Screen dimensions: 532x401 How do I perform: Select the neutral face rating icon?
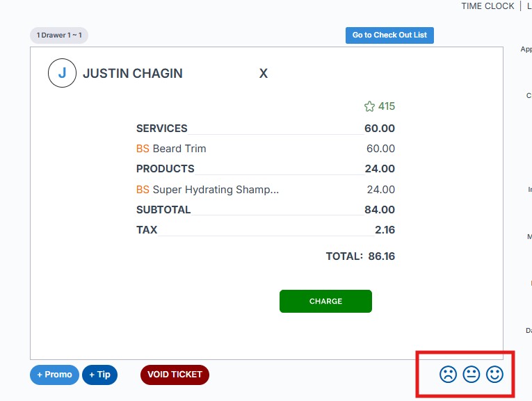tap(471, 375)
